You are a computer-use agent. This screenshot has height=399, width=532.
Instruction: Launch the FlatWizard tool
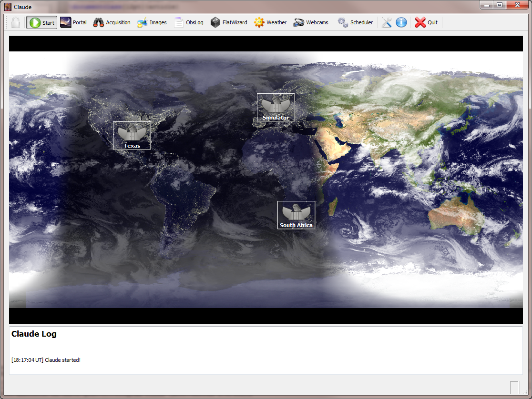[x=229, y=22]
